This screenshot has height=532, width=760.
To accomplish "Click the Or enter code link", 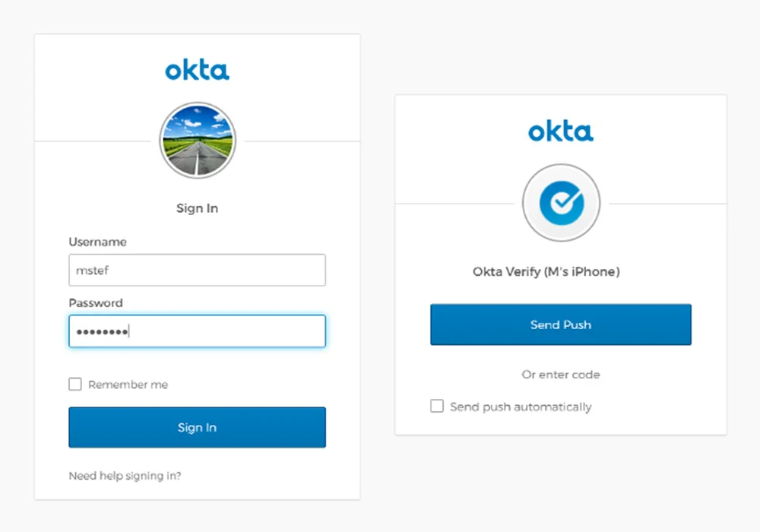I will click(x=560, y=375).
